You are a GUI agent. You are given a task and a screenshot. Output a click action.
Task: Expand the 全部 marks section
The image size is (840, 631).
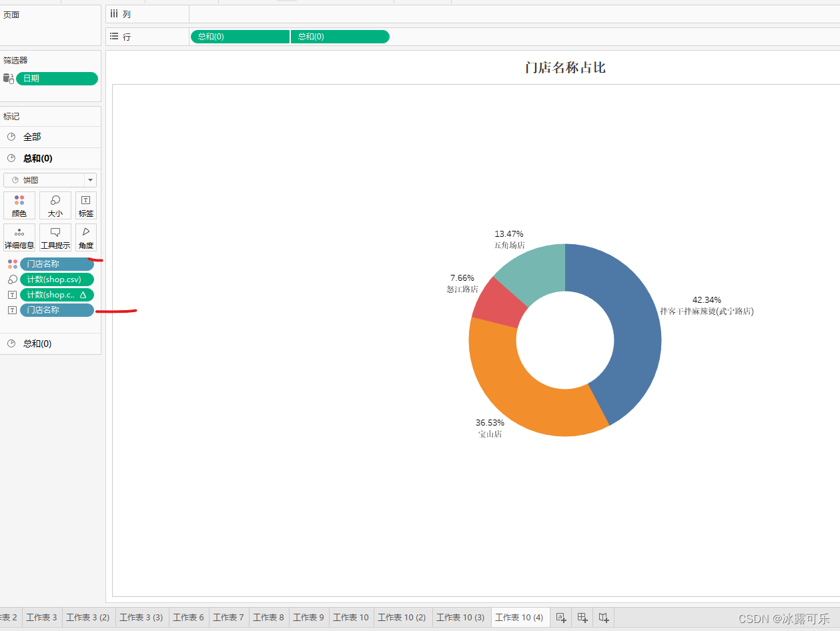tap(51, 137)
